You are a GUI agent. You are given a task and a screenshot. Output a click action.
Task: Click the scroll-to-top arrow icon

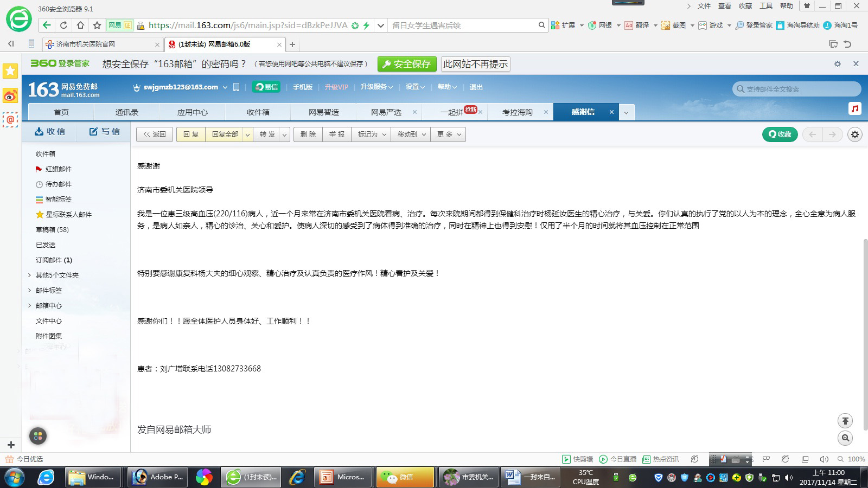point(845,421)
